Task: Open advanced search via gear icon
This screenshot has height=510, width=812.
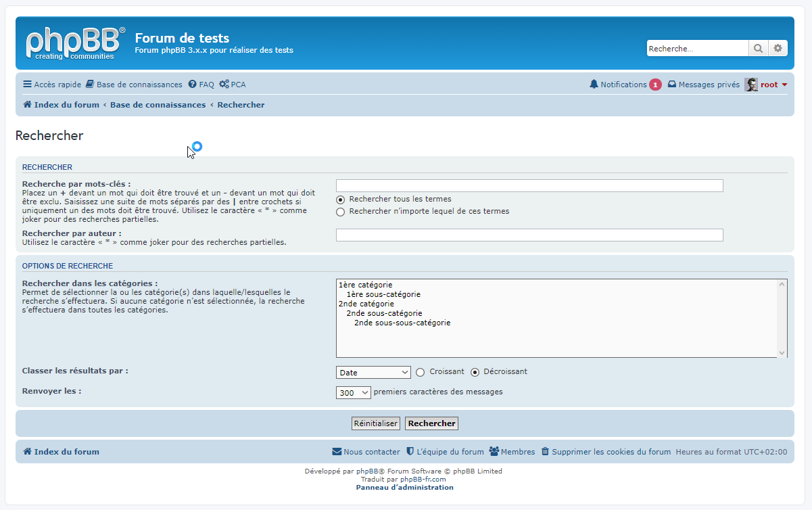Action: click(778, 48)
